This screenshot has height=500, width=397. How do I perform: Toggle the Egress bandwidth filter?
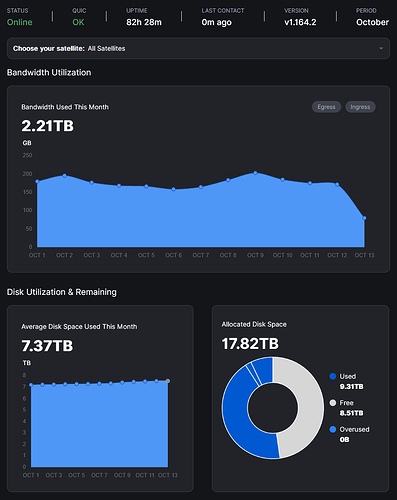pyautogui.click(x=326, y=107)
